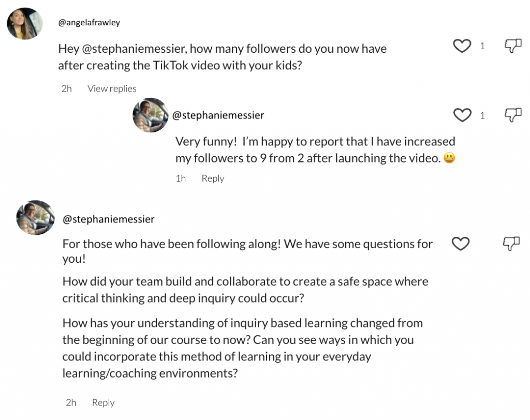
Task: Thumbs-down the inquiry questions comment
Action: (511, 244)
